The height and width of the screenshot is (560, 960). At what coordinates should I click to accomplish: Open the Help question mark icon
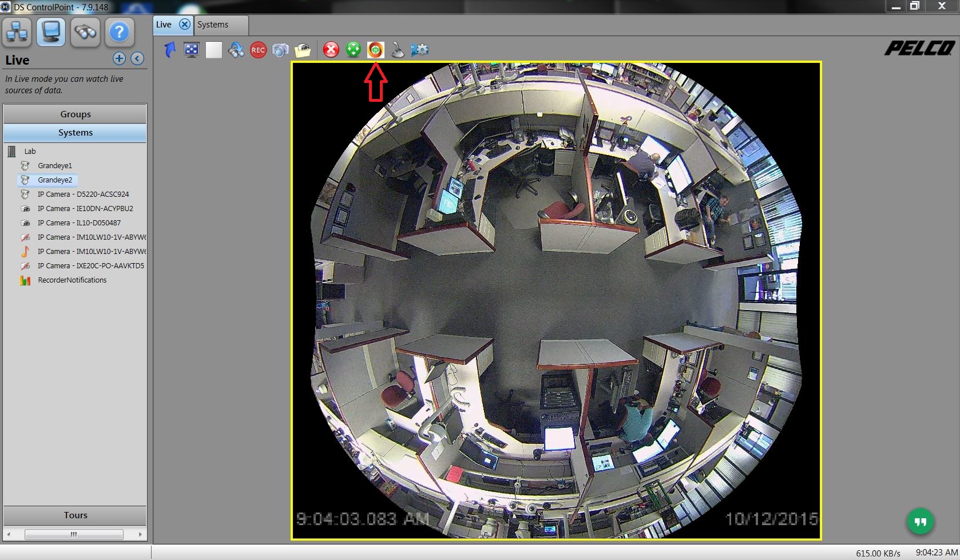(119, 33)
